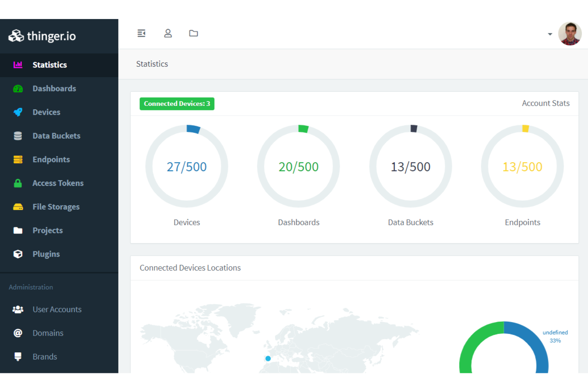Viewport: 588px width, 392px height.
Task: Open the user profile icon in the header
Action: click(x=168, y=33)
